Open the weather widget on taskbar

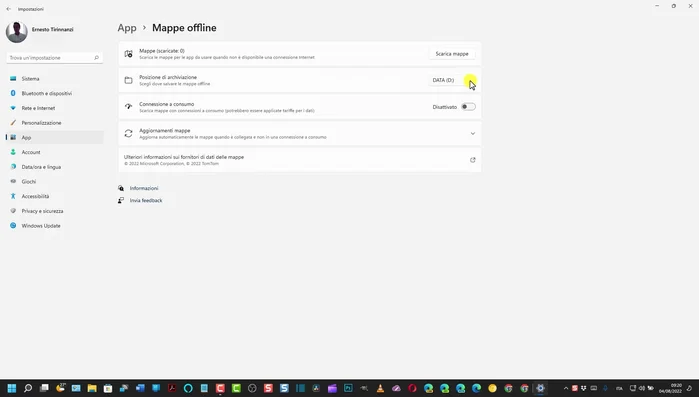tap(60, 388)
